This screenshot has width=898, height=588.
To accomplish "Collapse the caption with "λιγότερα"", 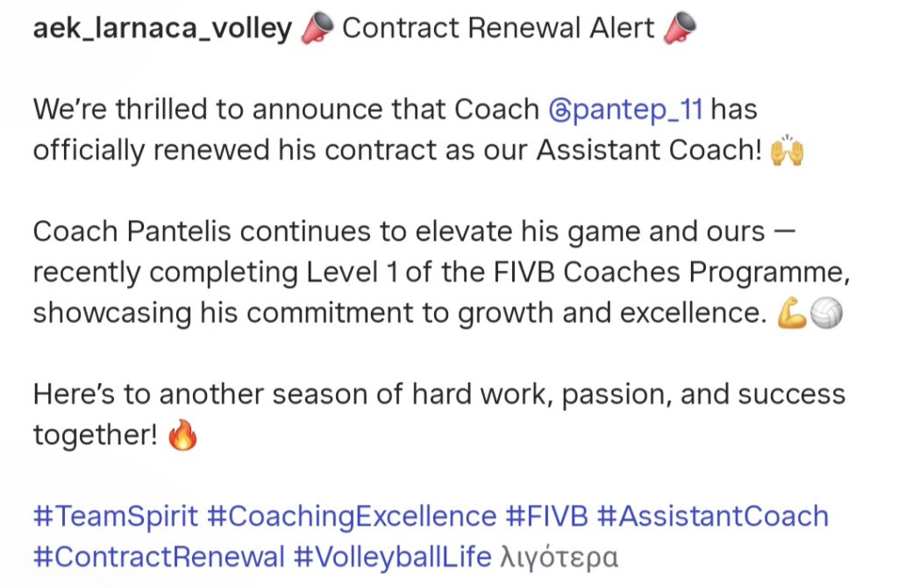I will [559, 556].
